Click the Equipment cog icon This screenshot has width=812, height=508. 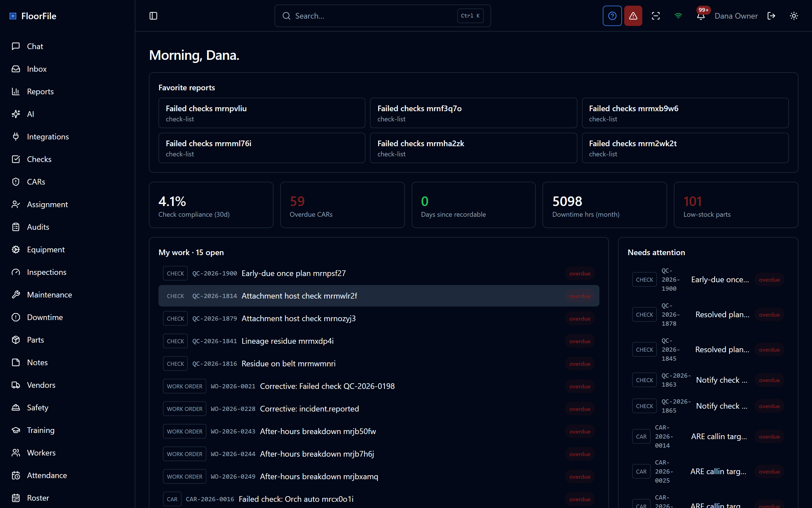(16, 250)
